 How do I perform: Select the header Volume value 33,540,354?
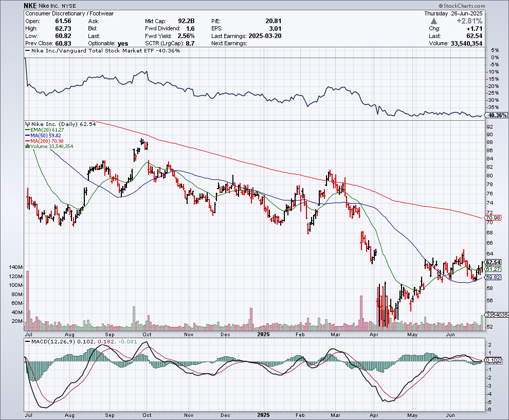(466, 44)
